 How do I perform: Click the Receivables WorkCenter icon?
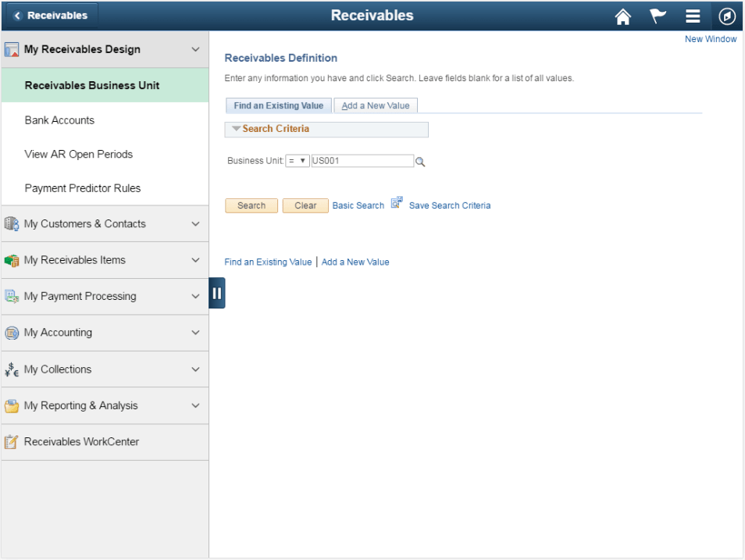(x=12, y=441)
